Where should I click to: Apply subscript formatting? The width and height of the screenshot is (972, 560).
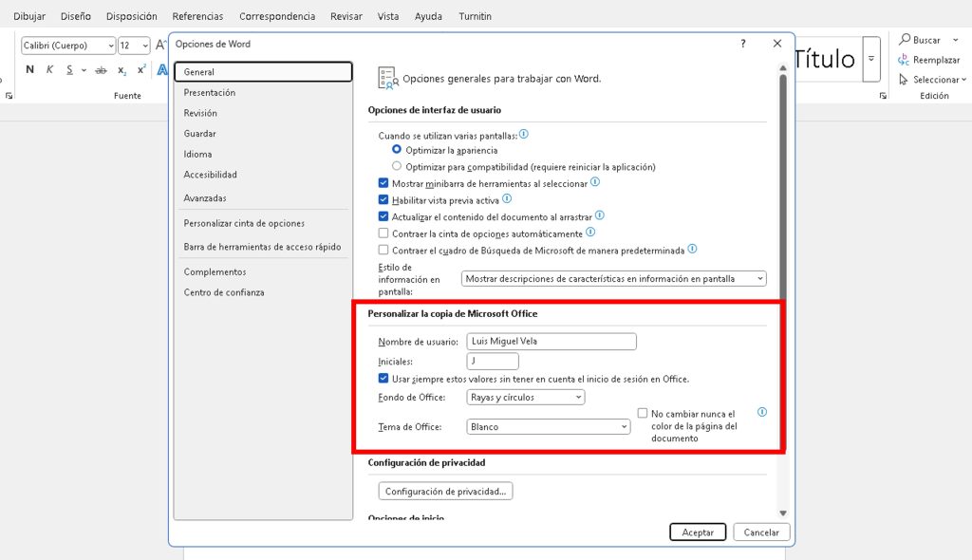click(121, 70)
